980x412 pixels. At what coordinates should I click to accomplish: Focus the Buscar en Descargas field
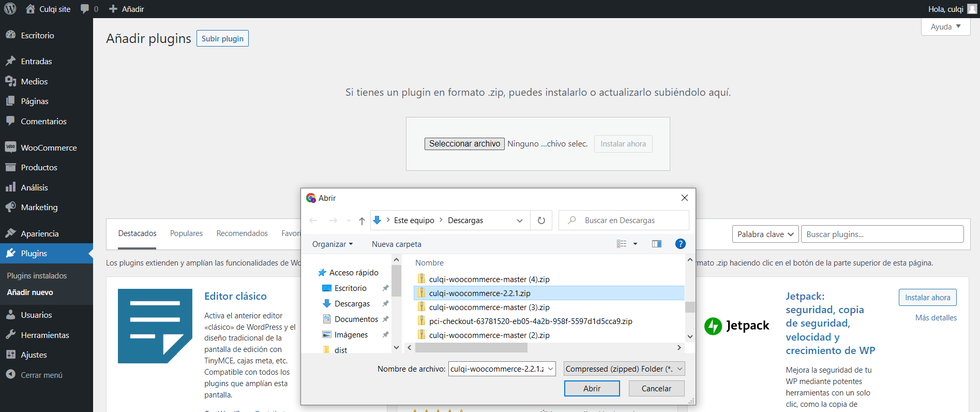tap(624, 220)
